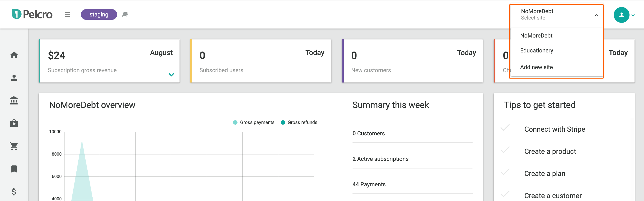This screenshot has width=644, height=201.
Task: Open Create a customer tip
Action: point(553,196)
